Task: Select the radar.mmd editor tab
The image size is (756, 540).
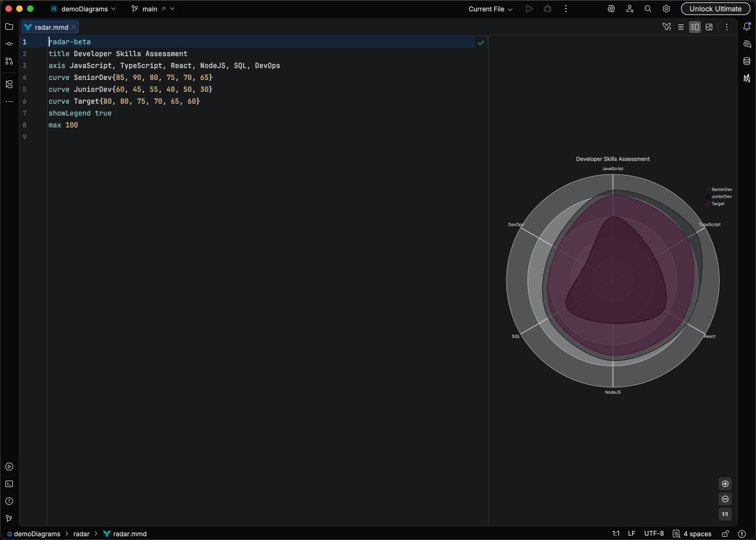Action: (x=50, y=26)
